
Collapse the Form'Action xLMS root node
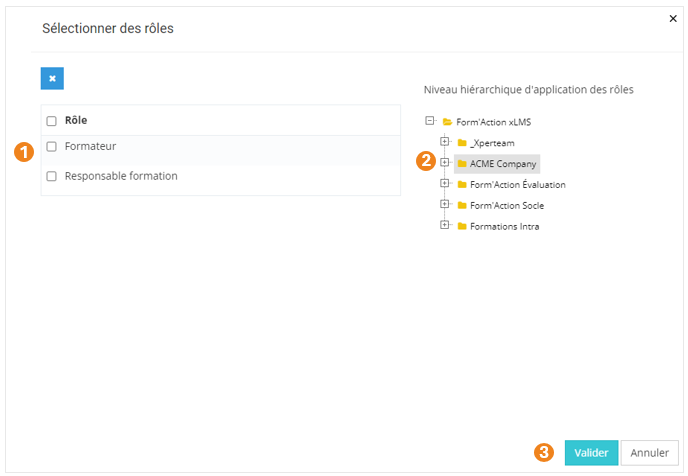tap(430, 120)
